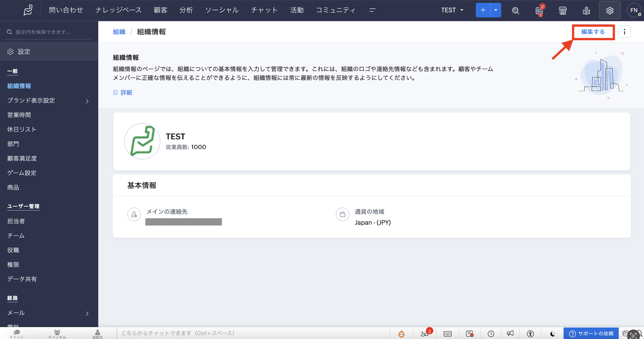Screen dimensions: 644x339
Task: Click the FN user avatar
Action: tap(633, 10)
